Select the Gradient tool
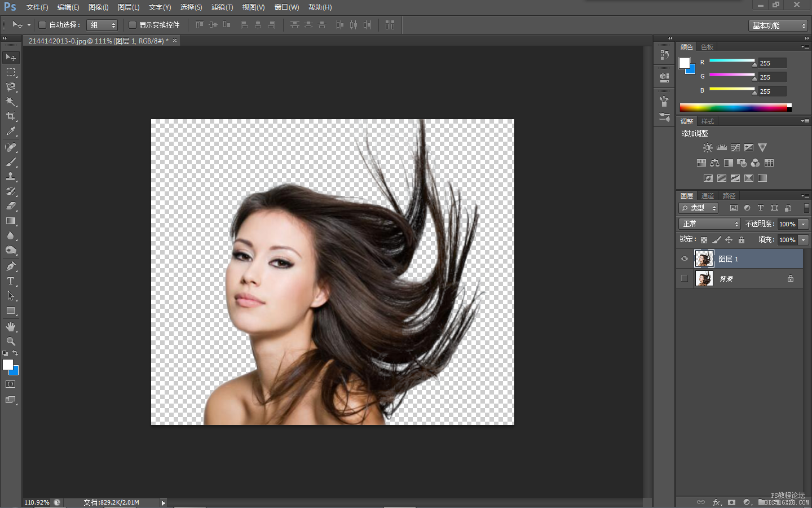The width and height of the screenshot is (812, 508). tap(11, 221)
